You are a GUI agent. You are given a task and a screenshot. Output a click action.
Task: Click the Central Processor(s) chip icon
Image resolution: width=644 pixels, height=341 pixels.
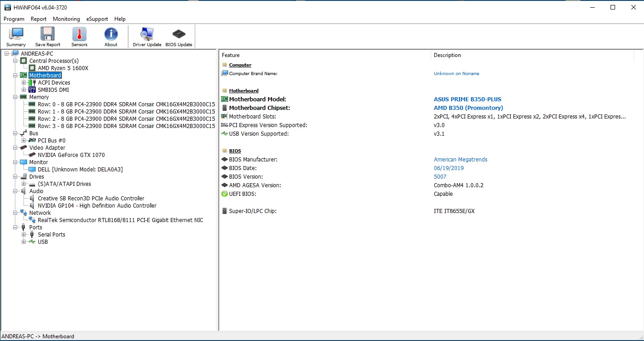24,61
